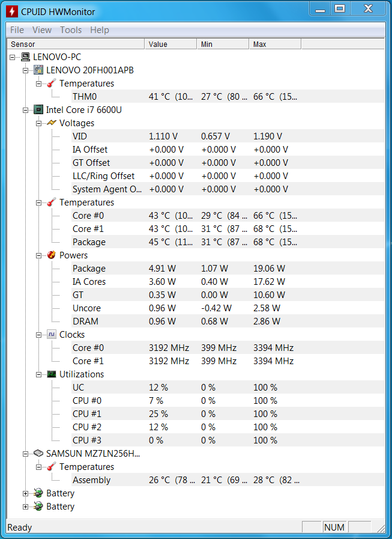Click the Powers flame icon
The height and width of the screenshot is (539, 392).
(x=52, y=255)
